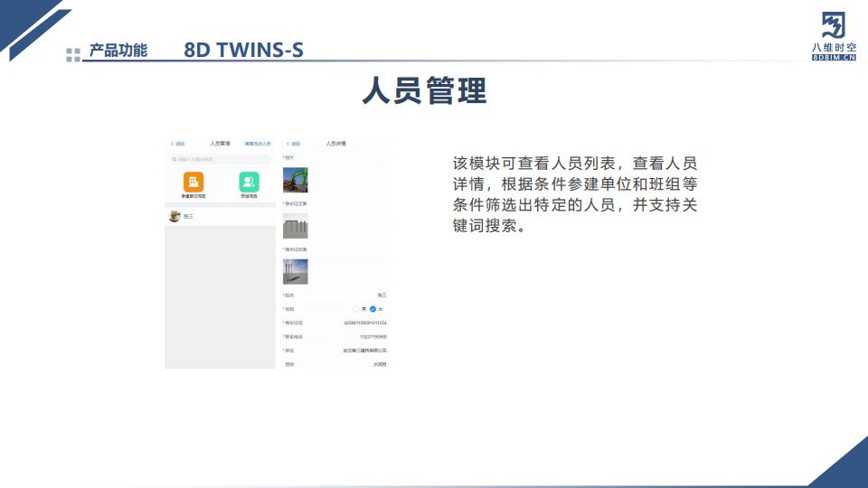Open the ID card back image thumbnail
Image resolution: width=868 pixels, height=488 pixels.
point(296,271)
